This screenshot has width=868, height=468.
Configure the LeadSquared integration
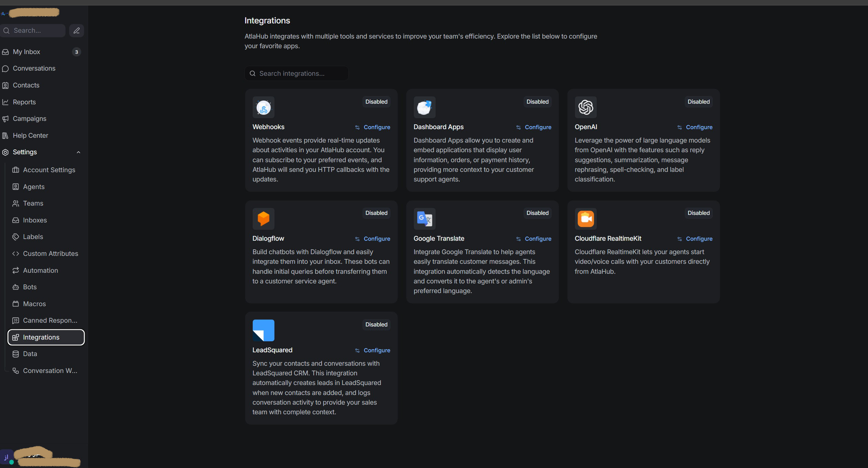click(373, 351)
